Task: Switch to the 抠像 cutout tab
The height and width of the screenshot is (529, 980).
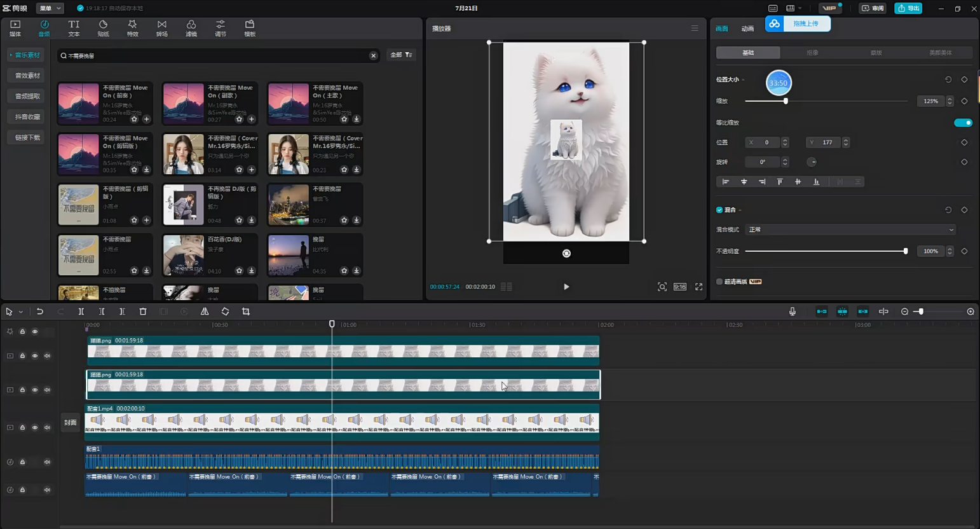Action: [812, 53]
